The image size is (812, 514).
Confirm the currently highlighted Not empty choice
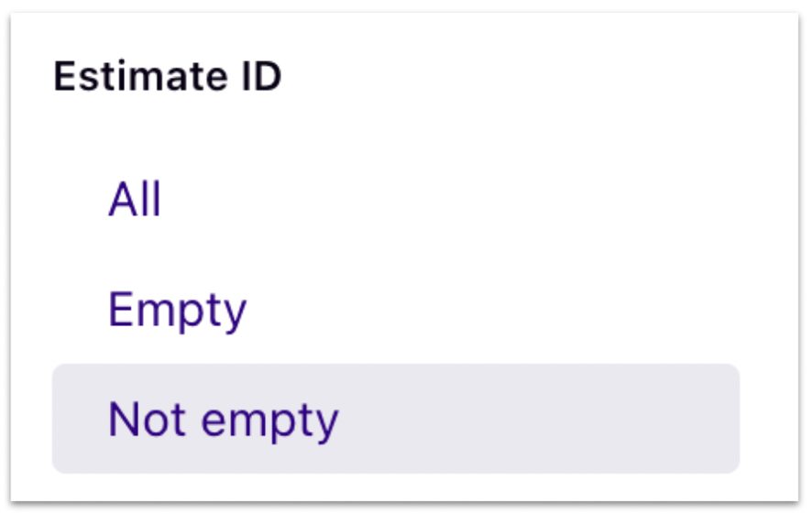tap(396, 419)
